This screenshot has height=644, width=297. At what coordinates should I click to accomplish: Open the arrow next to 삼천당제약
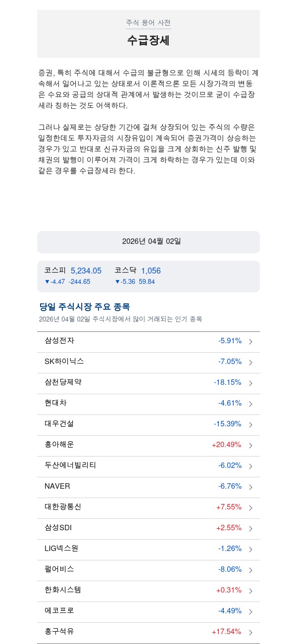(x=250, y=383)
